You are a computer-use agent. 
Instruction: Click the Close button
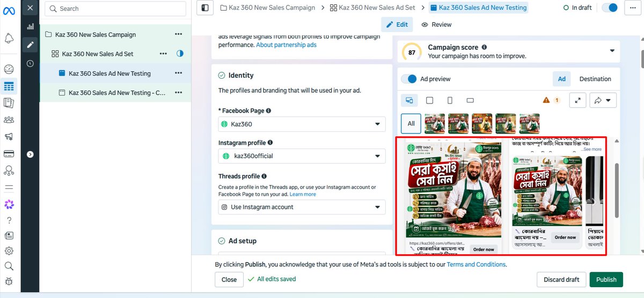tap(229, 280)
